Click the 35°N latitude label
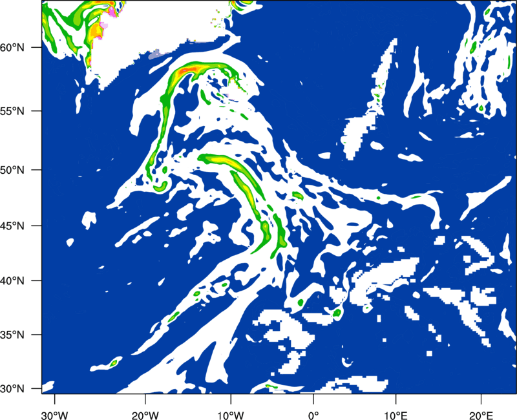Viewport: 517px width, 420px height. (x=12, y=335)
